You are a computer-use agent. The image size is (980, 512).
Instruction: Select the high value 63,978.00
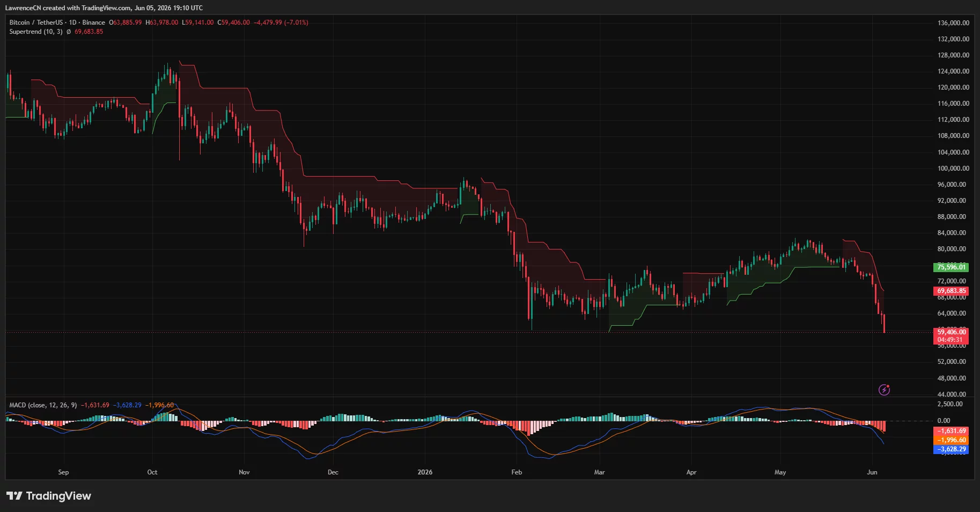coord(164,23)
